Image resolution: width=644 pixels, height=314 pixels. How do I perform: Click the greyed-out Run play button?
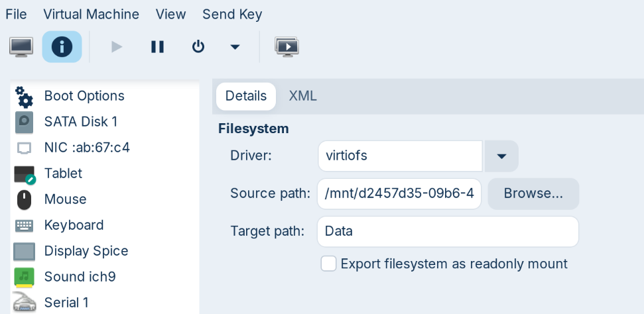pos(117,47)
